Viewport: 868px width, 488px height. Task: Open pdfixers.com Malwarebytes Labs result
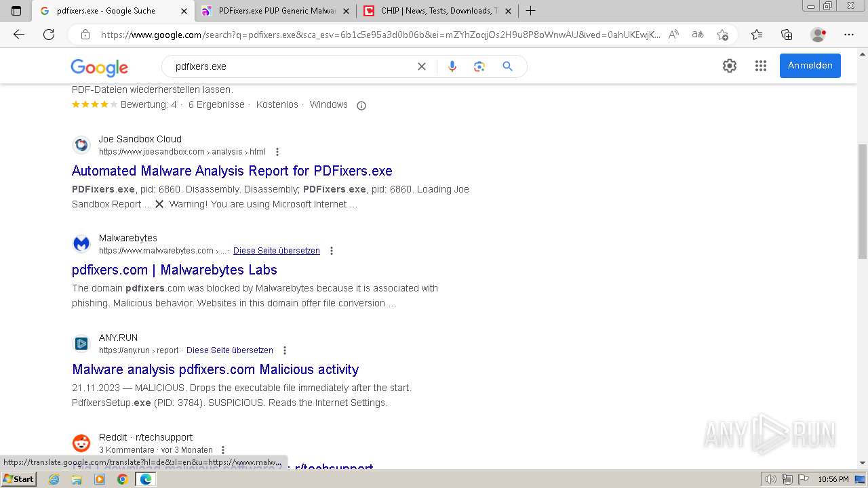pos(174,270)
